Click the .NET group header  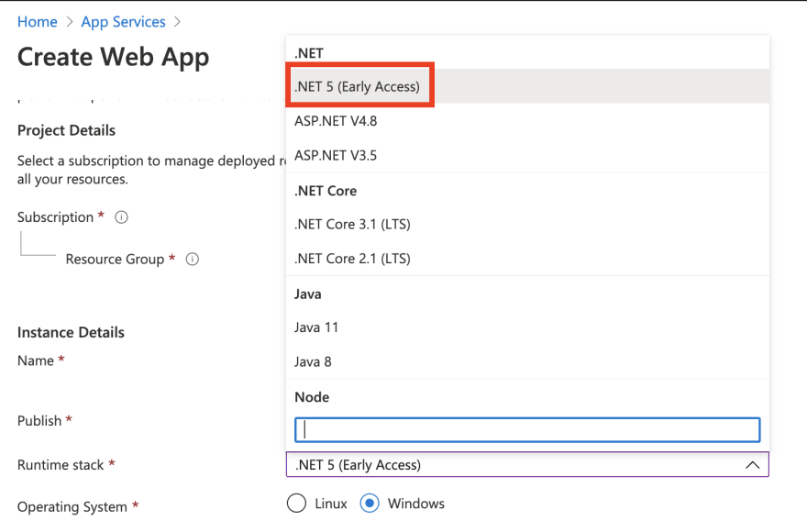pyautogui.click(x=309, y=53)
